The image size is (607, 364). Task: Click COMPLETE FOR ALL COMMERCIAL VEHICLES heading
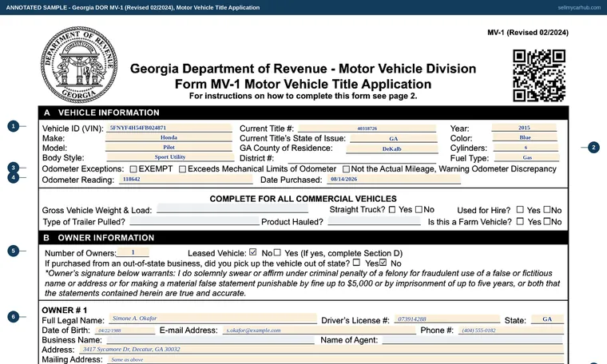point(303,199)
